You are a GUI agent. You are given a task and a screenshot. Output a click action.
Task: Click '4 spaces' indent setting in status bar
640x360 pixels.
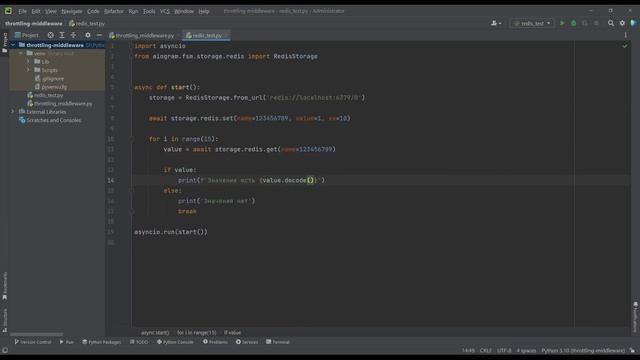tap(527, 351)
